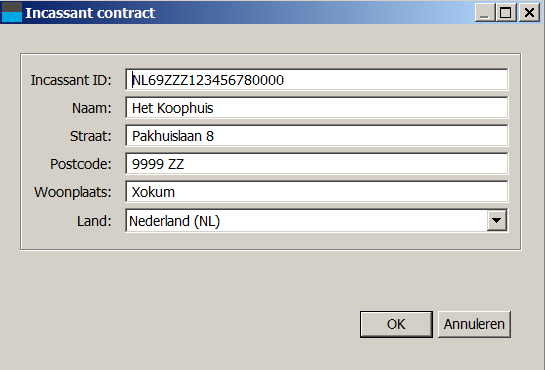Select the Straat field with Pakhuislaan 8
The image size is (545, 370).
point(317,136)
